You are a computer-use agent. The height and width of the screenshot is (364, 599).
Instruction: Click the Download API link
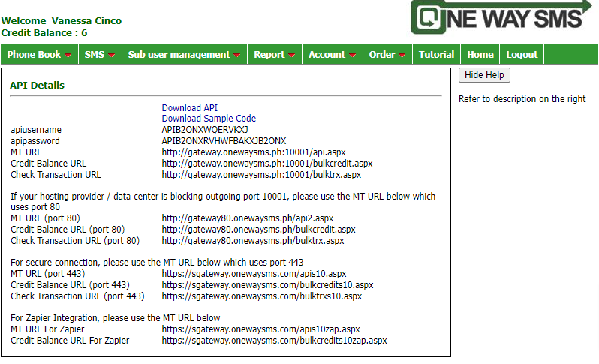pos(189,108)
